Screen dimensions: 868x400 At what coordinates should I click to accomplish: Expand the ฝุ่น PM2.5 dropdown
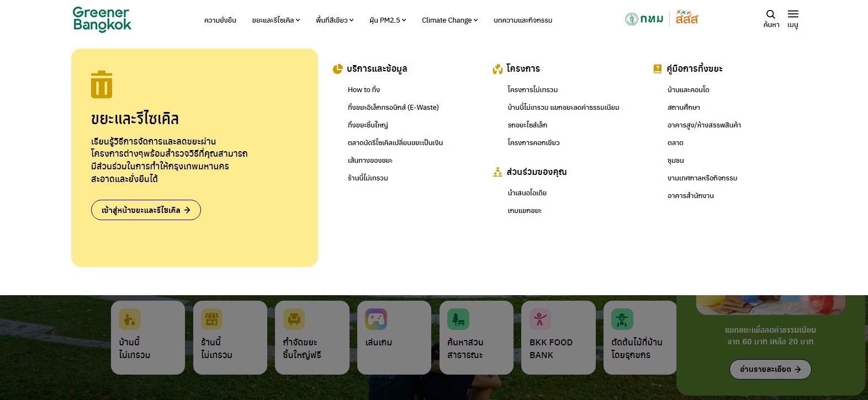tap(388, 20)
